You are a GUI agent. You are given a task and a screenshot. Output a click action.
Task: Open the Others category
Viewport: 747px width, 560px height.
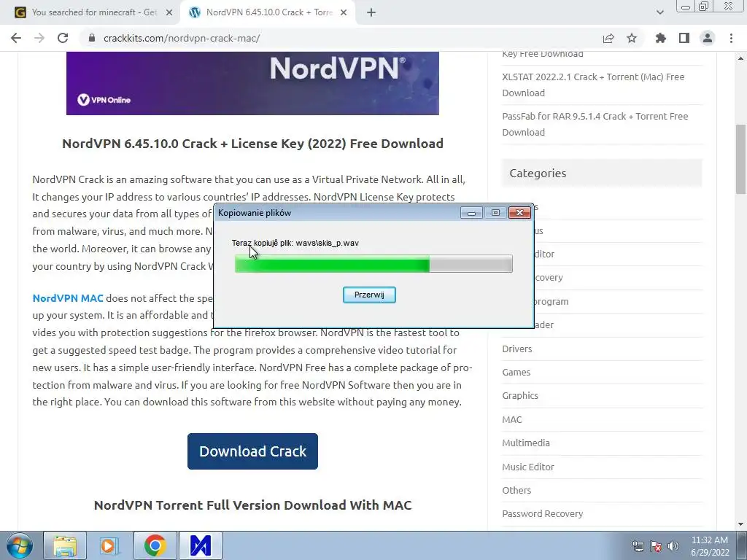tap(516, 490)
